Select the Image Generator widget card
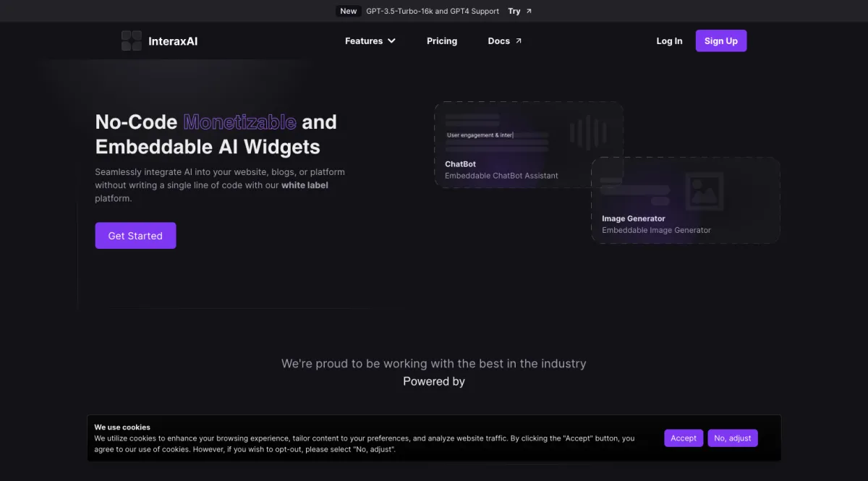This screenshot has width=868, height=481. tap(686, 200)
